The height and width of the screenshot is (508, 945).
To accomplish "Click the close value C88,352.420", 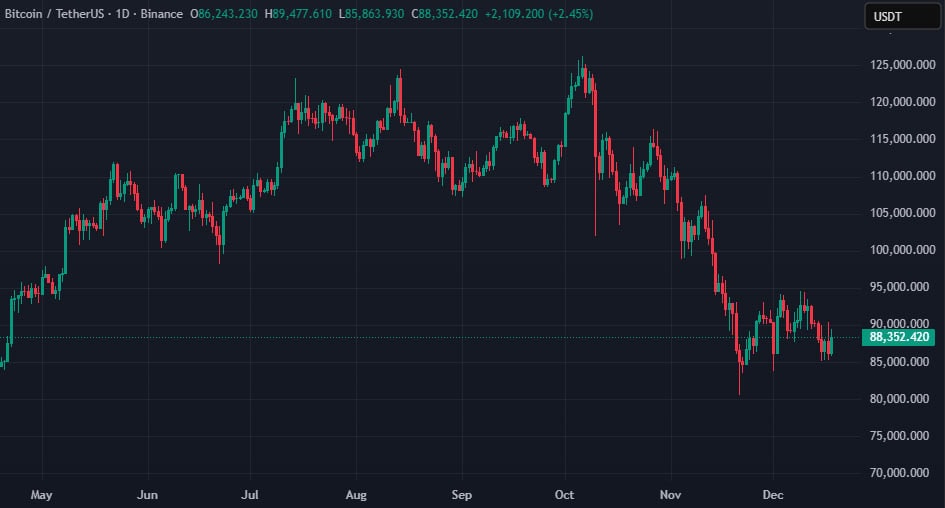I will 444,14.
